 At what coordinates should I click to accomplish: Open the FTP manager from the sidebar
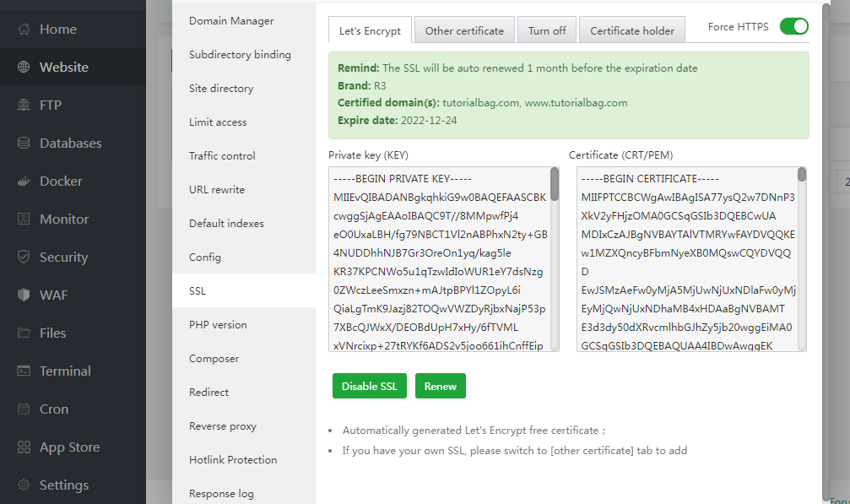pos(51,105)
